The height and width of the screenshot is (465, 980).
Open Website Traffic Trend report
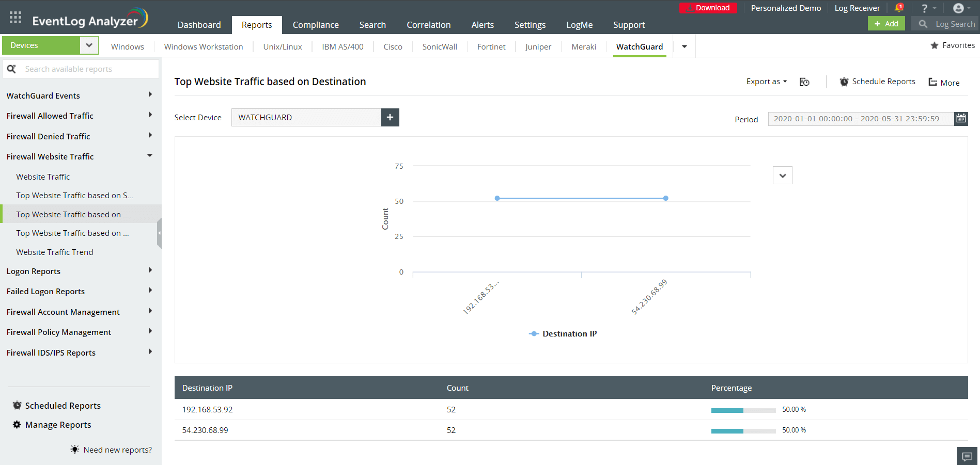pyautogui.click(x=55, y=252)
